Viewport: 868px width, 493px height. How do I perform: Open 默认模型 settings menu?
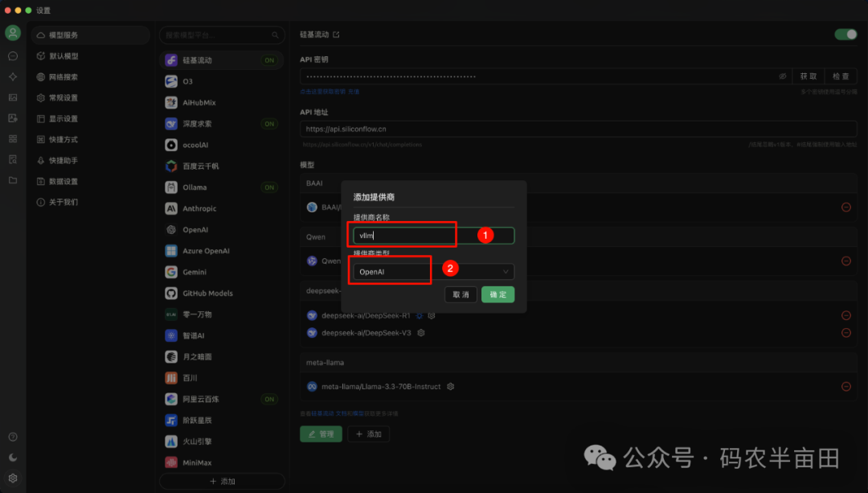click(x=90, y=56)
